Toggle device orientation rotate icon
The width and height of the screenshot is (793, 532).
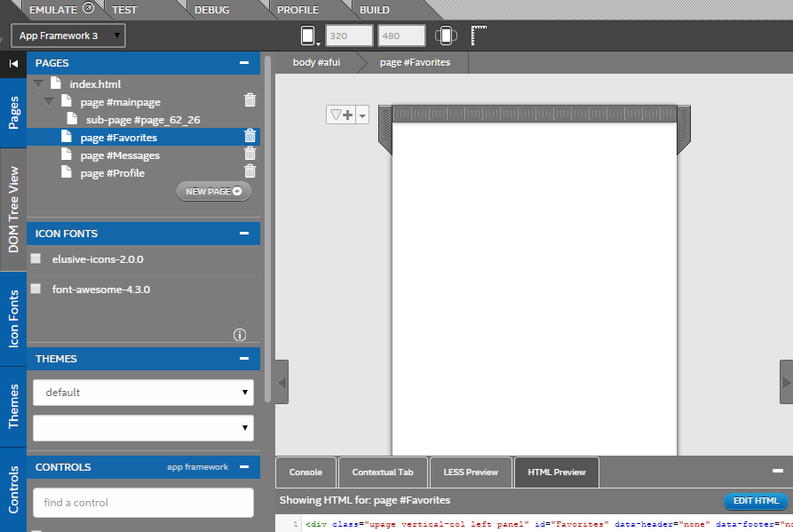[x=446, y=36]
